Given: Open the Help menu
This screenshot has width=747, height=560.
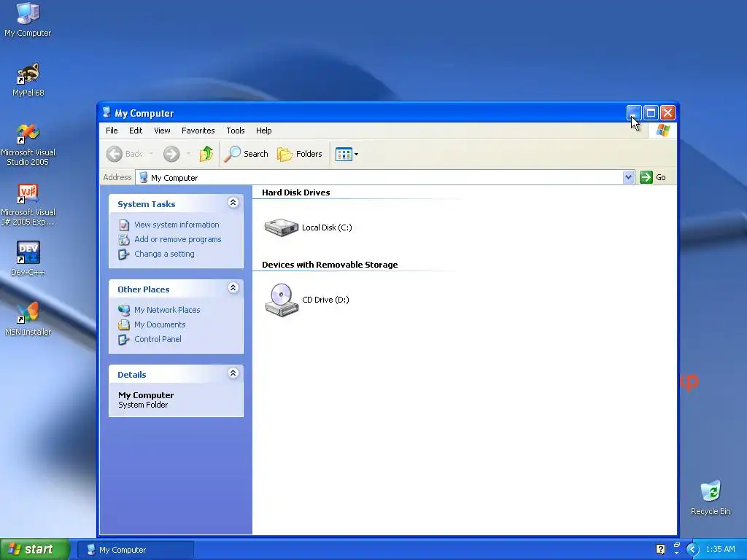Looking at the screenshot, I should 263,131.
